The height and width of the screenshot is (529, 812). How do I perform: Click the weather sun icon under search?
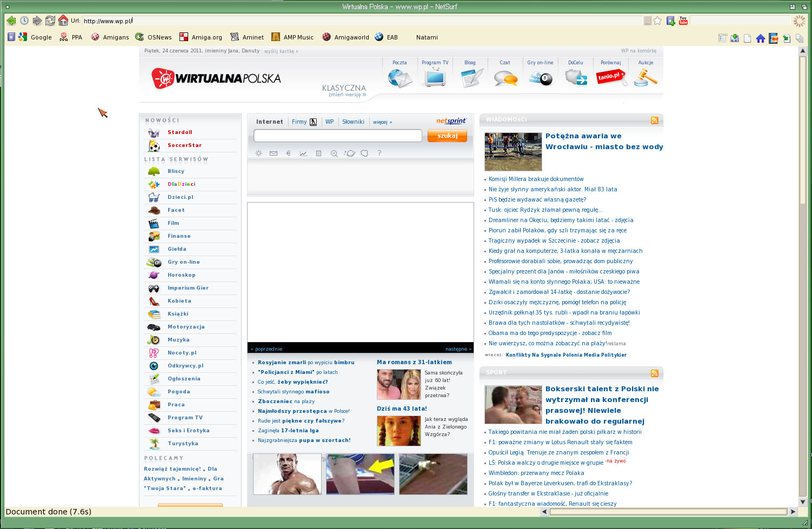pyautogui.click(x=259, y=153)
